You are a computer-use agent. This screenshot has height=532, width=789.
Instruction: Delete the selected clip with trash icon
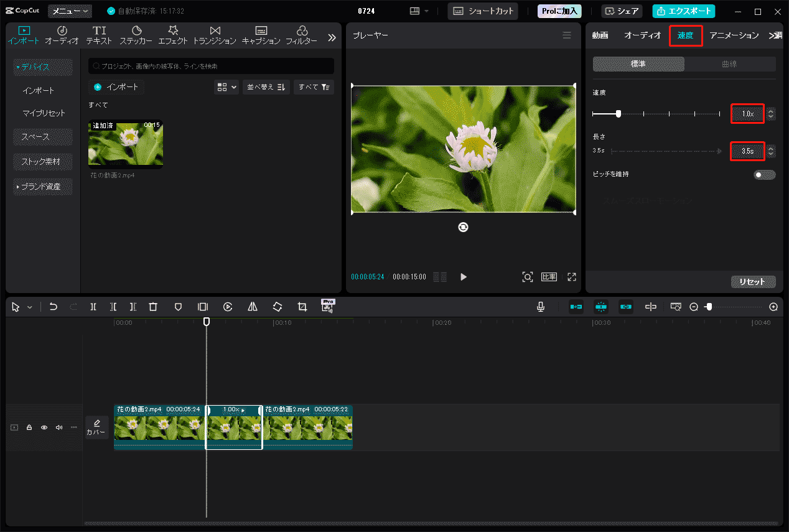click(x=153, y=307)
